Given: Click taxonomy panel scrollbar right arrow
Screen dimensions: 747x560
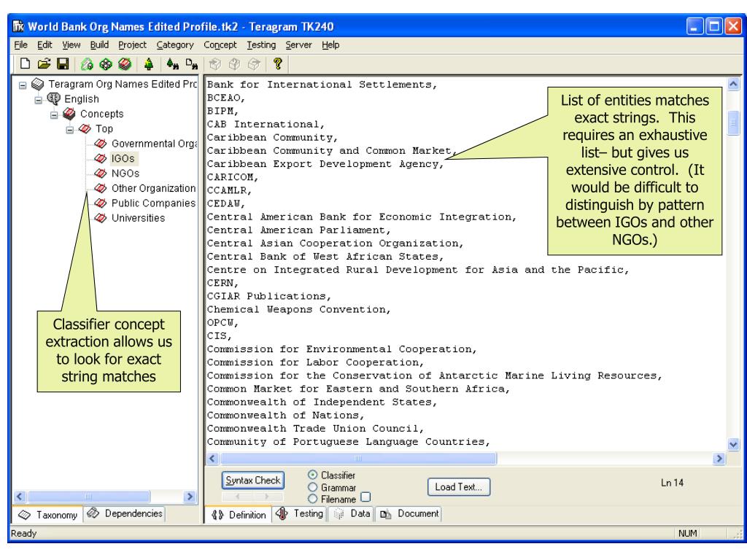Looking at the screenshot, I should coord(190,496).
